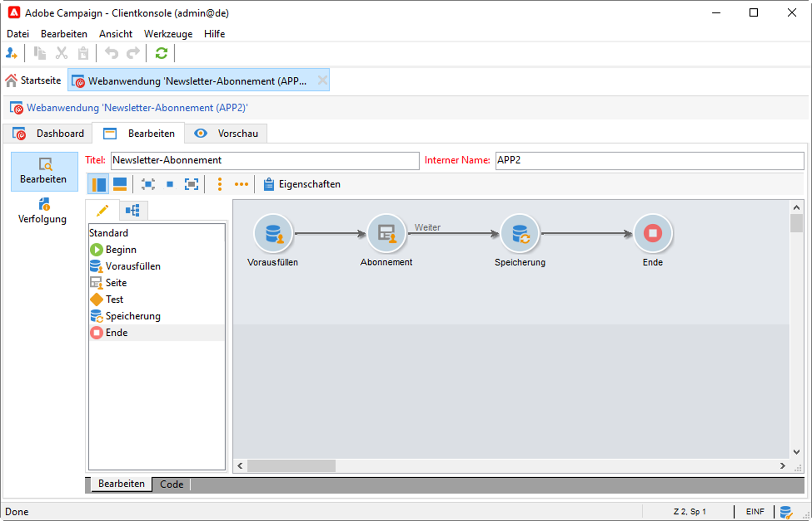Click the Interner Name input field
Image resolution: width=812 pixels, height=521 pixels.
click(649, 161)
